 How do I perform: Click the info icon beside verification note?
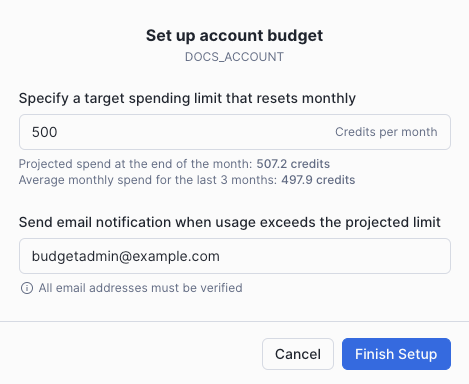(27, 288)
